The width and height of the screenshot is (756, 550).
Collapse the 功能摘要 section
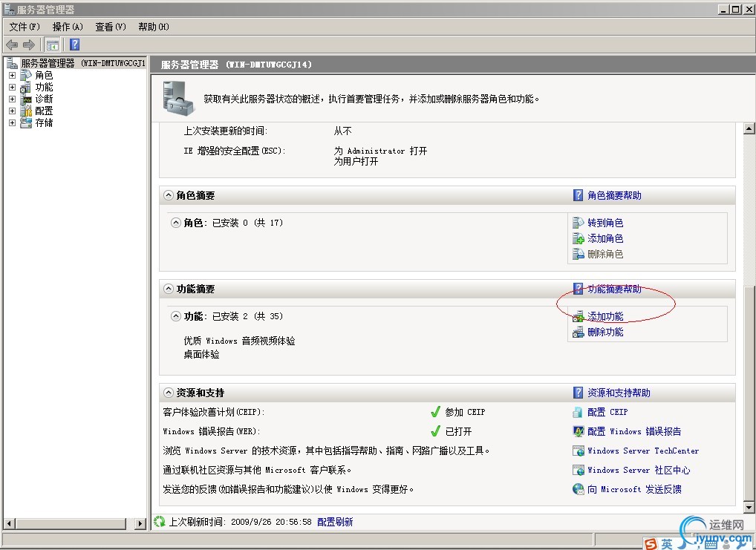[168, 289]
